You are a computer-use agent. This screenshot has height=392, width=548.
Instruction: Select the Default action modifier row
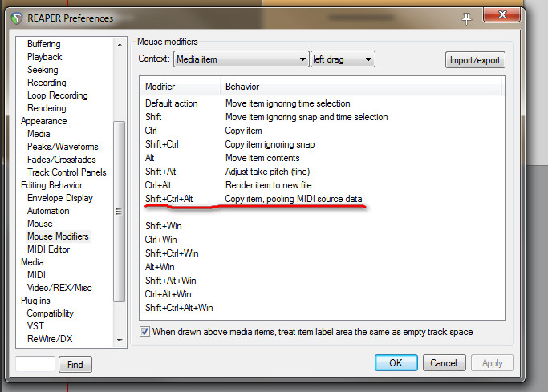(x=322, y=103)
